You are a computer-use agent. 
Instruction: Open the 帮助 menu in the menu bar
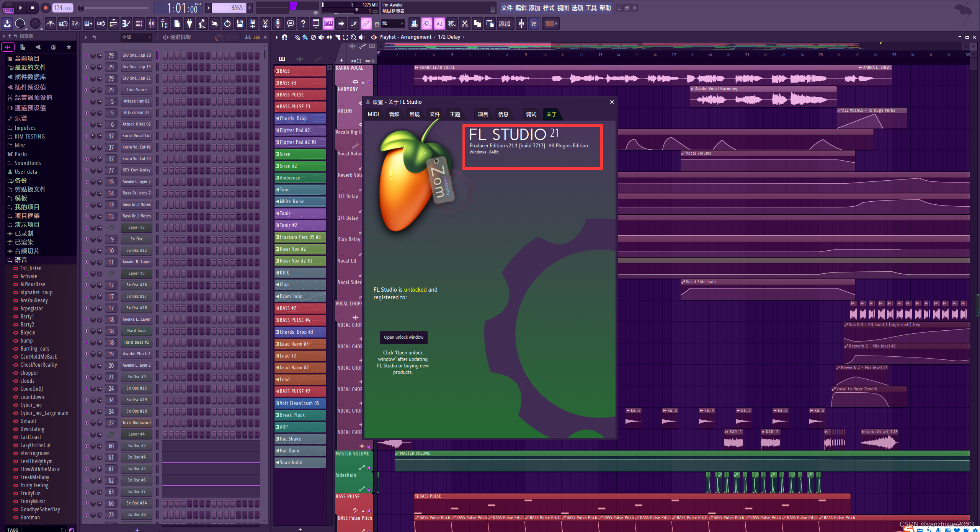coord(605,8)
